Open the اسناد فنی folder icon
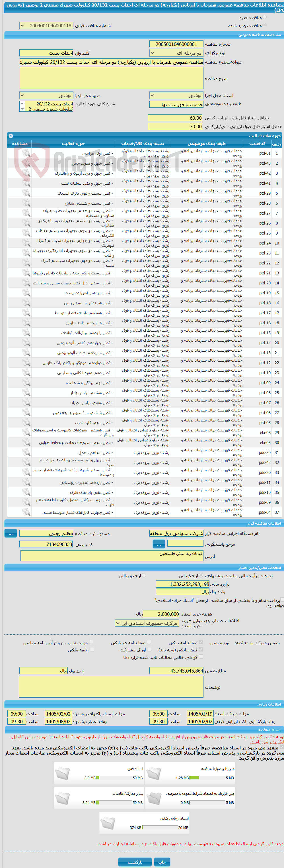This screenshot has height=868, width=284. click(x=62, y=773)
